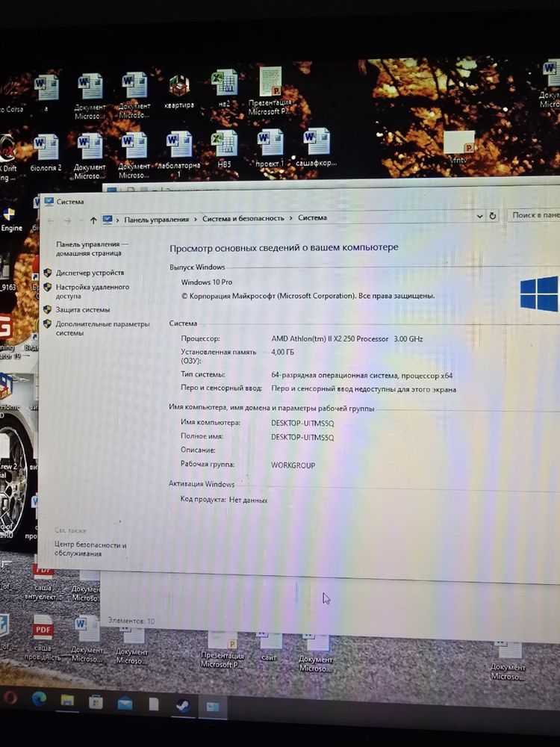560x747 pixels.
Task: Expand the chevron after 'Система и безопасность' breadcrumb
Action: click(290, 217)
